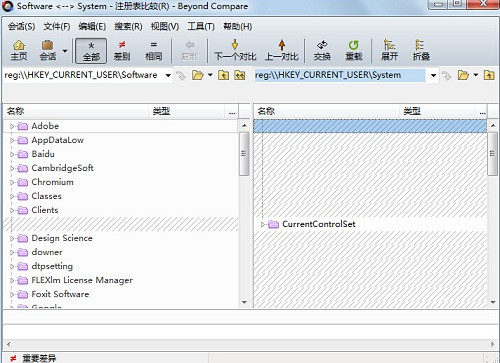Open the left registry path dropdown
Viewport: 500px width, 363px height.
coord(168,76)
